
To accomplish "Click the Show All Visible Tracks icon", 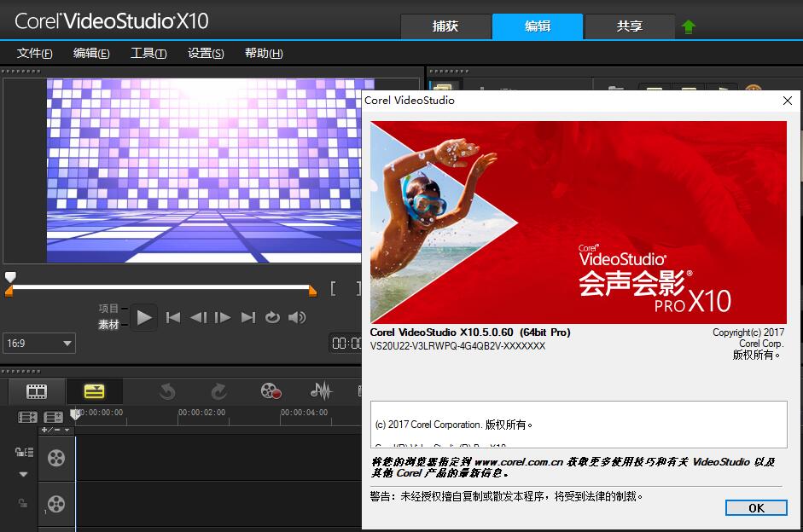I will pyautogui.click(x=27, y=418).
